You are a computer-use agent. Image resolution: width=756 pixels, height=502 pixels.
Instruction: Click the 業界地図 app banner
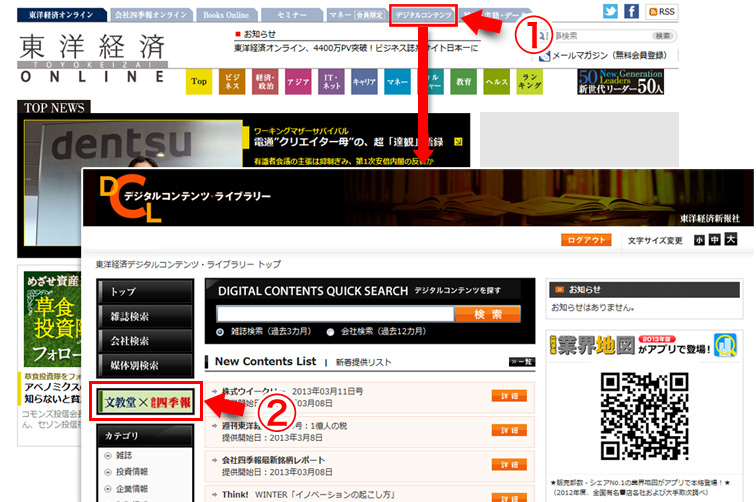coord(644,345)
